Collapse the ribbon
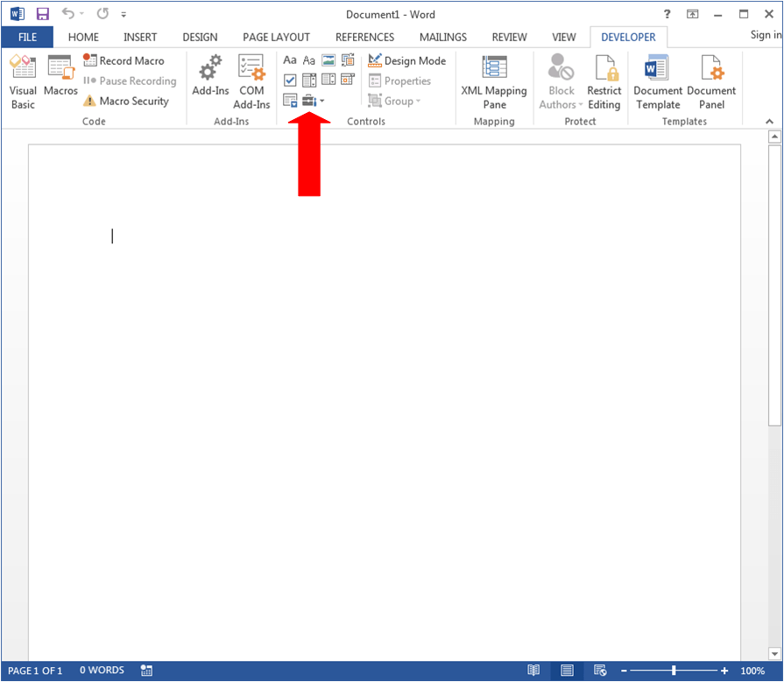Viewport: 784px width, 682px height. point(769,122)
